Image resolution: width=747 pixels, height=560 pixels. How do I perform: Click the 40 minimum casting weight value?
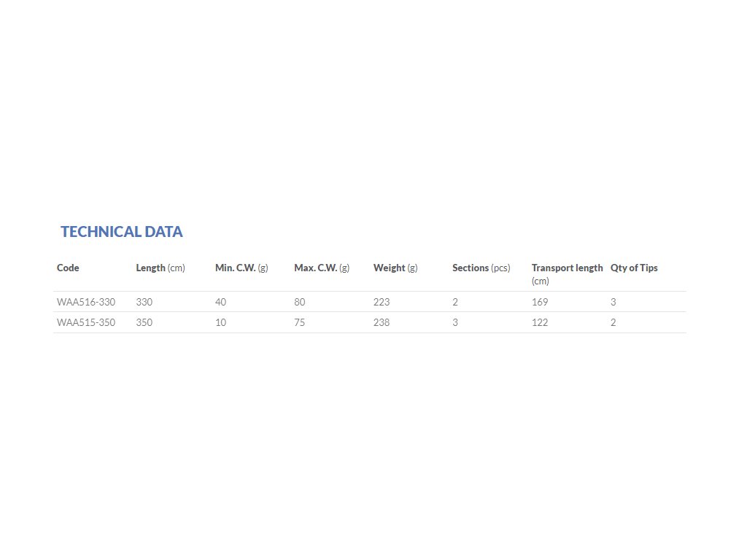pos(221,302)
